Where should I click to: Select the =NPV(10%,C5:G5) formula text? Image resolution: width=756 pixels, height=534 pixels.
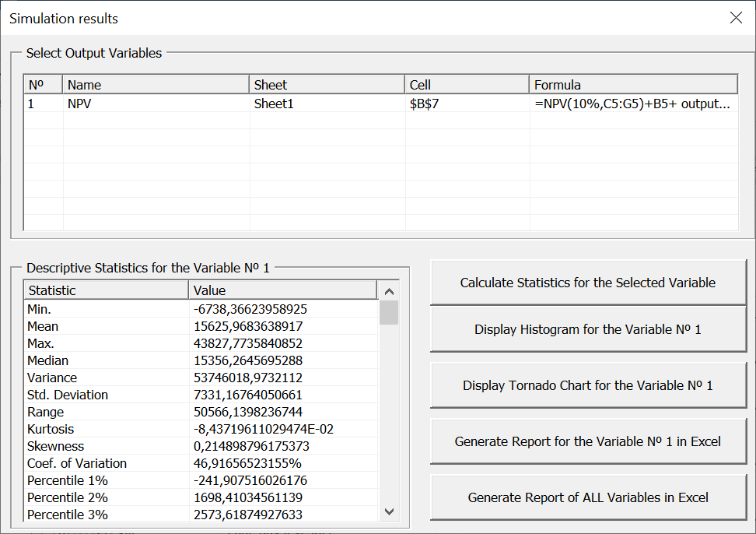tap(632, 104)
